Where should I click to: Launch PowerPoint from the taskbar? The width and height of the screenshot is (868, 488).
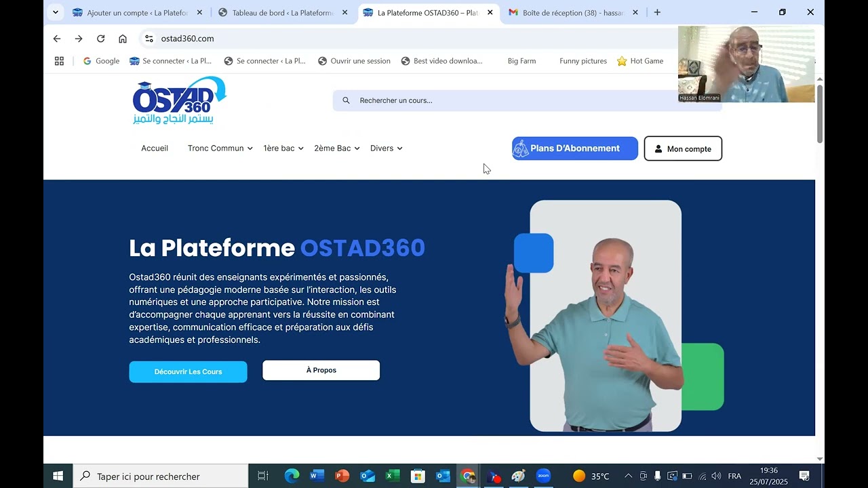coord(342,476)
